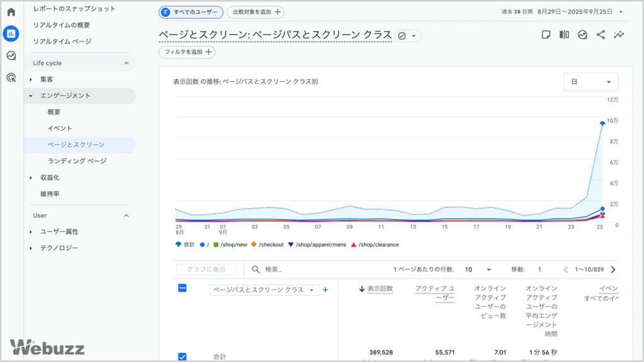The image size is (644, 362).
Task: Click the 表示回数 sort arrow
Action: (362, 289)
